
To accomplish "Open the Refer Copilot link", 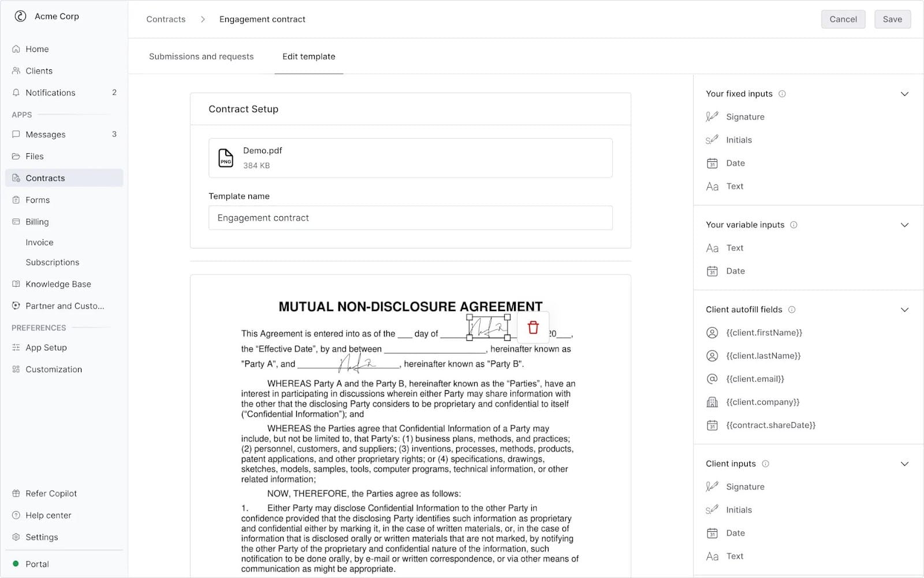I will click(51, 493).
